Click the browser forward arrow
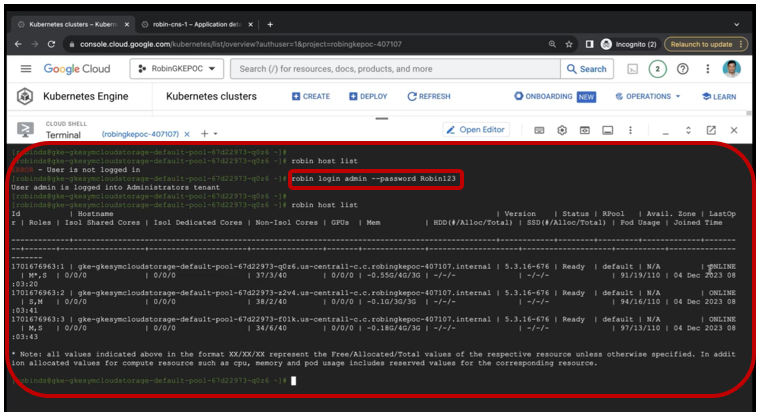The image size is (761, 418). (34, 44)
